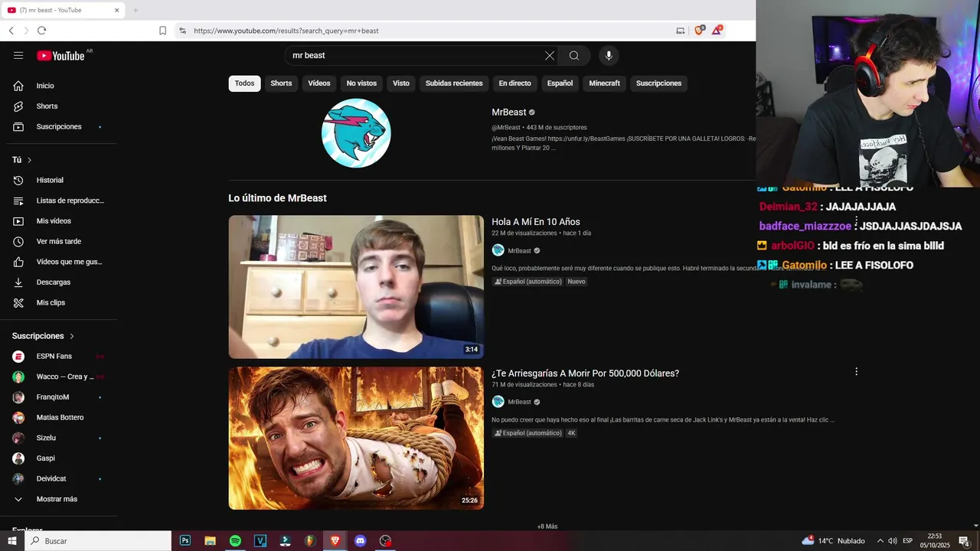Screen dimensions: 980x551
Task: Select the Subidas recientes filter chip
Action: coord(454,83)
